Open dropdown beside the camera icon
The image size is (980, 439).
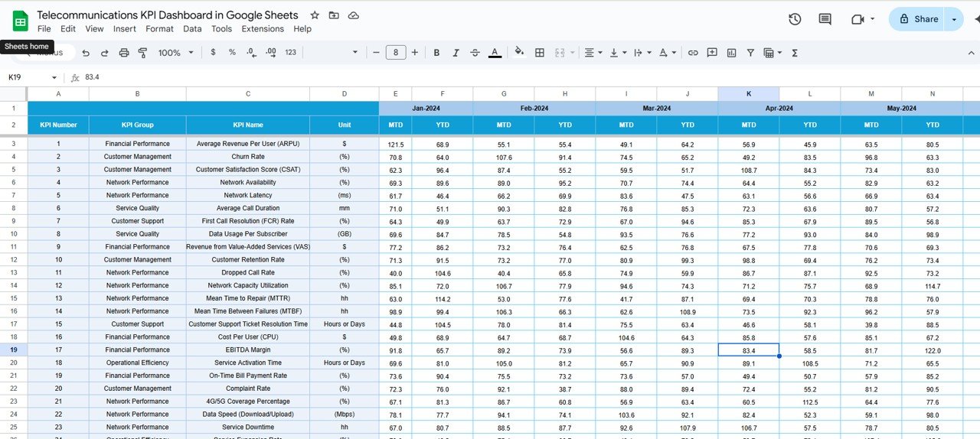tap(872, 19)
